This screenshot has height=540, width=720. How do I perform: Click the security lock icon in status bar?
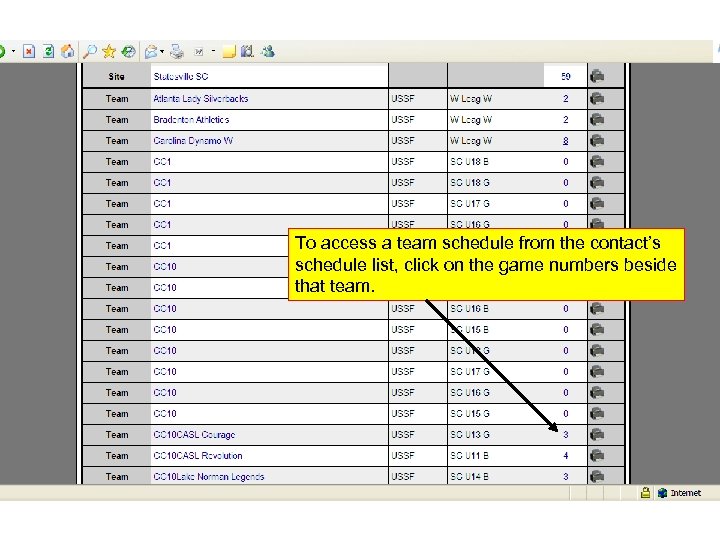(645, 493)
